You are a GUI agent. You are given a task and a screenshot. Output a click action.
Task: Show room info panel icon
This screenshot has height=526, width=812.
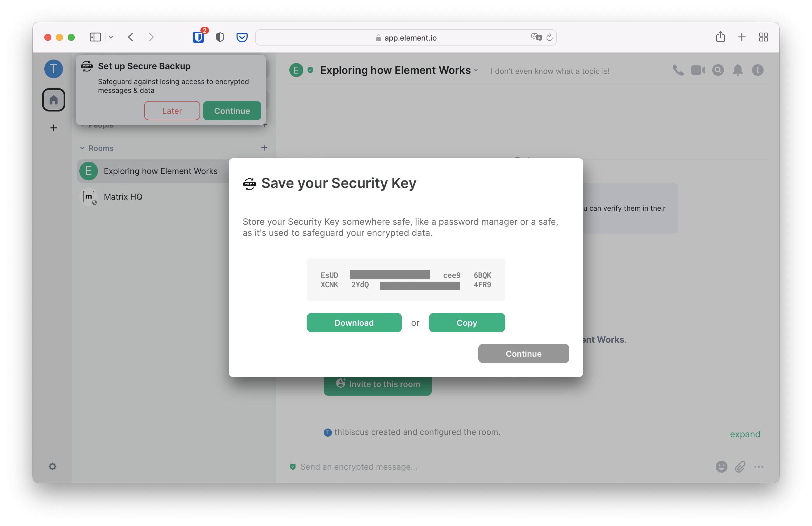[757, 70]
